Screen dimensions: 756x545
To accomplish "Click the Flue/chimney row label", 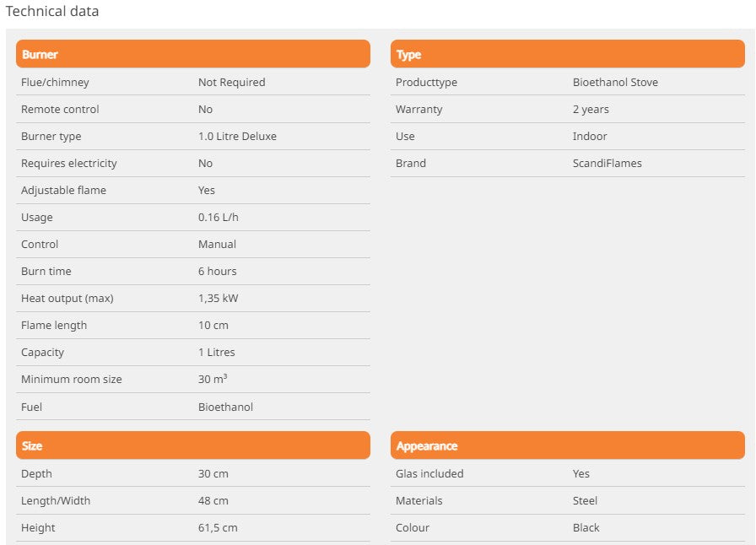I will tap(55, 83).
